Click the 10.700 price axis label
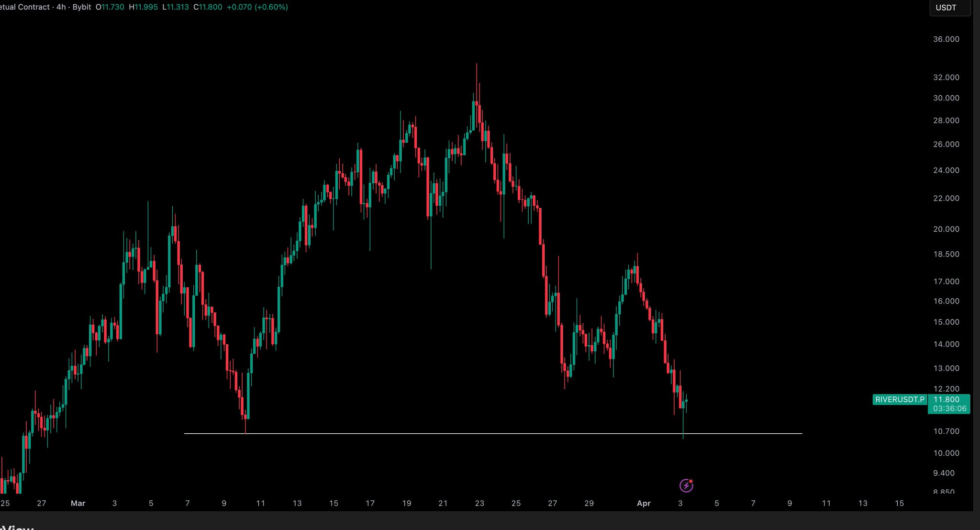Screen dimensions: 980x530 tap(946, 431)
